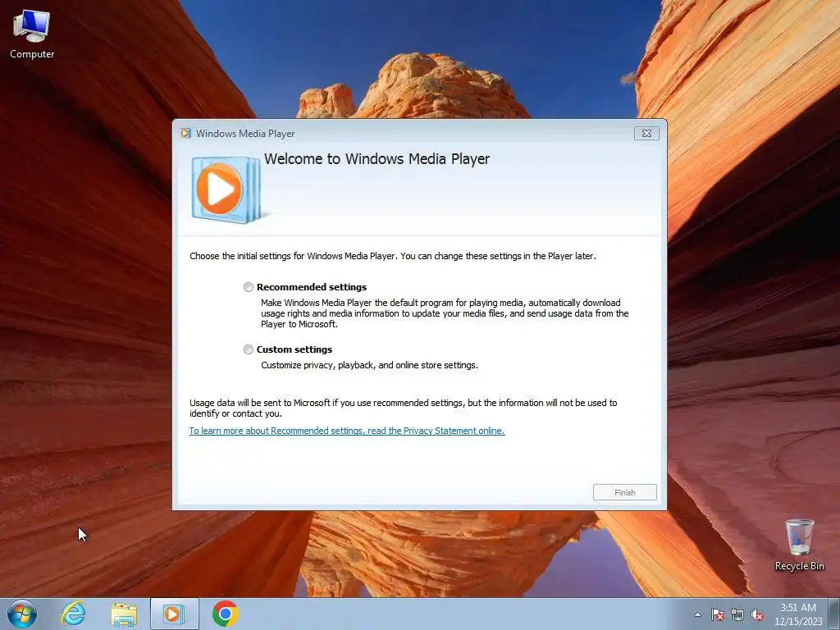840x630 pixels.
Task: Click the Action Center flag tray icon
Action: (717, 614)
